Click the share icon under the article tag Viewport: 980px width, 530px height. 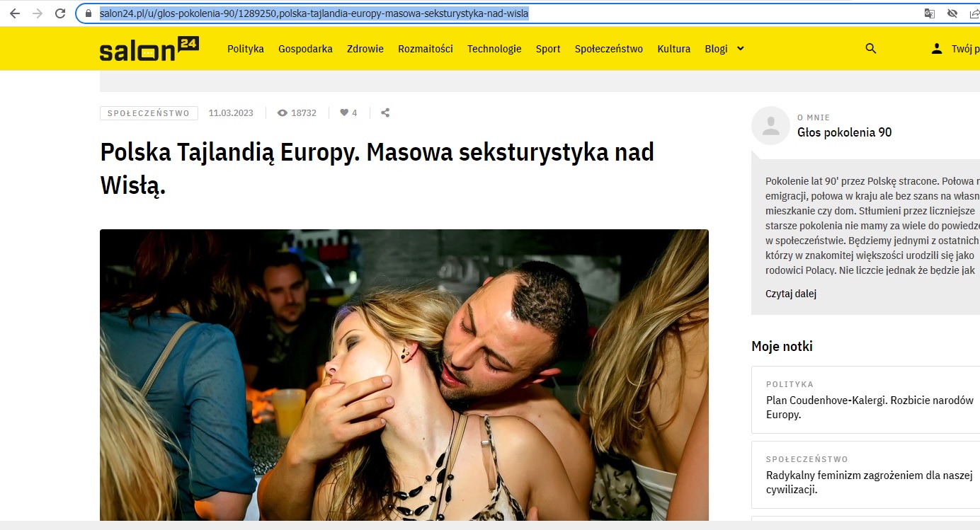point(385,113)
